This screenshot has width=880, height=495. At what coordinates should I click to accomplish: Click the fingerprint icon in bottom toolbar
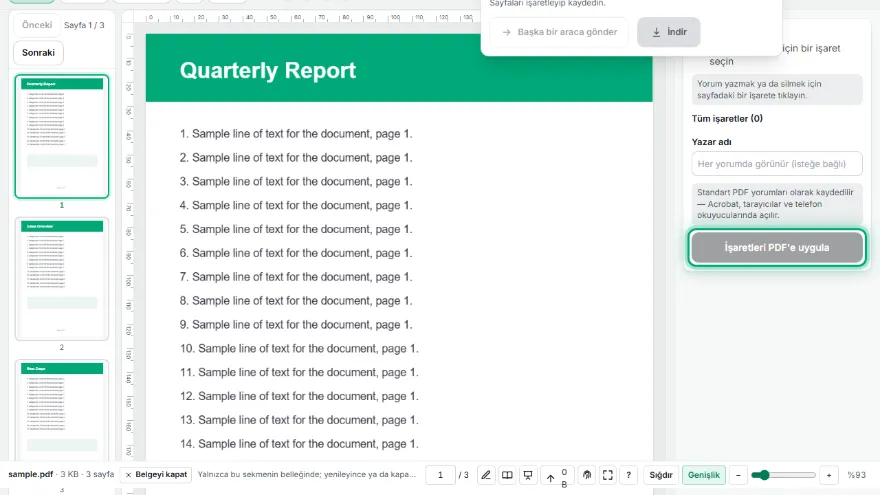click(586, 475)
